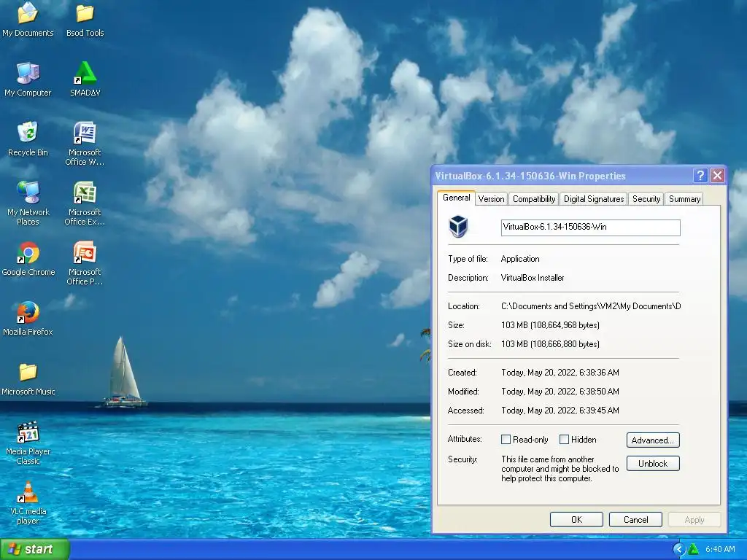Click the Created date '6:38:36 AM' value
Viewport: 747px width, 560px height.
(560, 373)
